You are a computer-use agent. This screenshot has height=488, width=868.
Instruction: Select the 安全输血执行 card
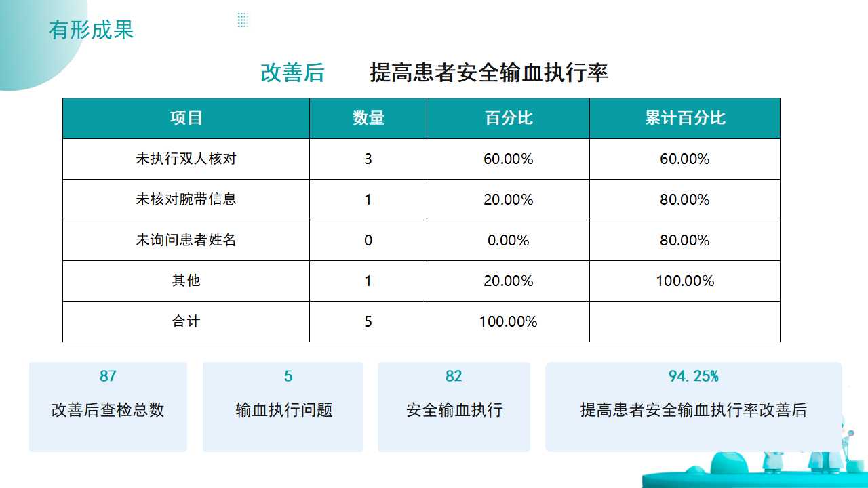[454, 407]
